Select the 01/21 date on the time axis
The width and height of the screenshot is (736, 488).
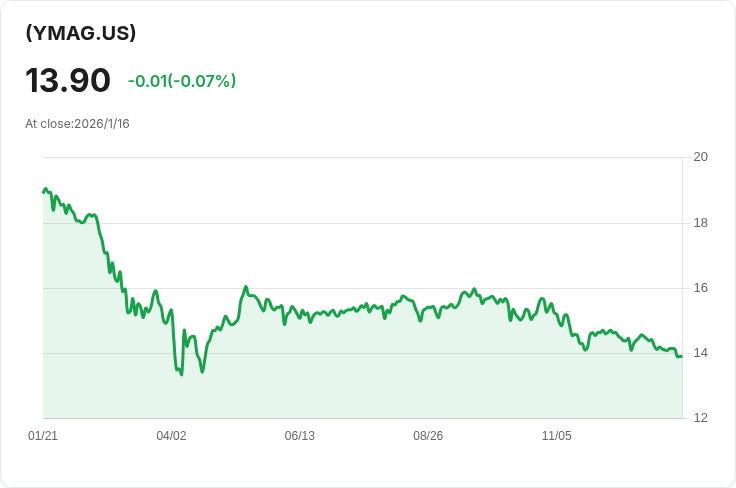(x=43, y=436)
